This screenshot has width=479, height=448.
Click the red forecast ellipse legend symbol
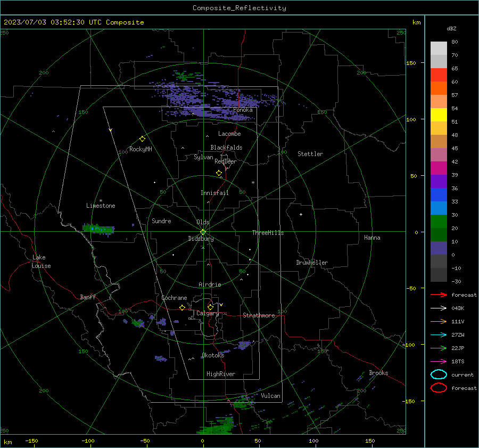coord(439,388)
